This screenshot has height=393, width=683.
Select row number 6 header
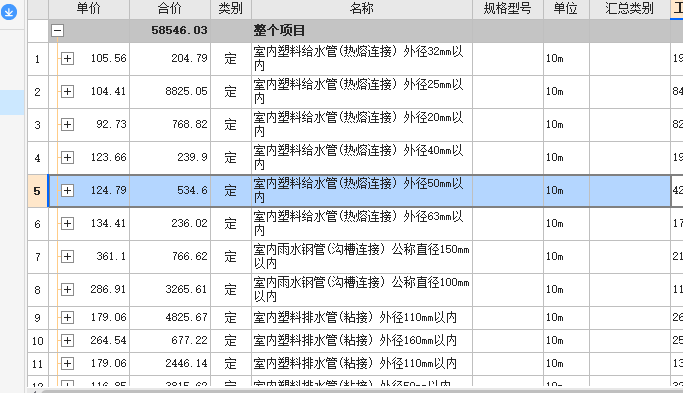[x=38, y=224]
